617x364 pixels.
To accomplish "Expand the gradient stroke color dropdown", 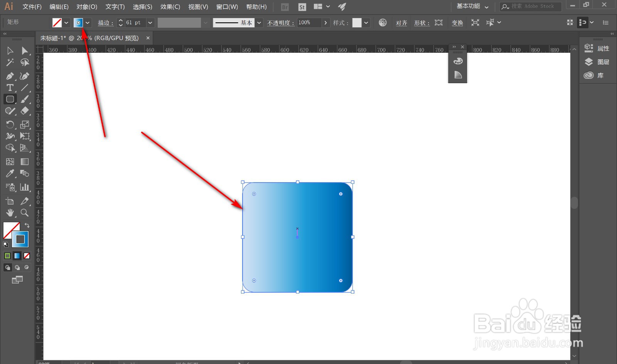I will click(88, 23).
